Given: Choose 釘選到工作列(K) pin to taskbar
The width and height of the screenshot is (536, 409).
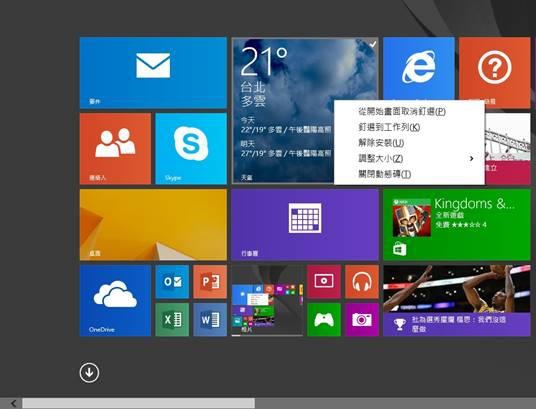Looking at the screenshot, I should point(409,127).
